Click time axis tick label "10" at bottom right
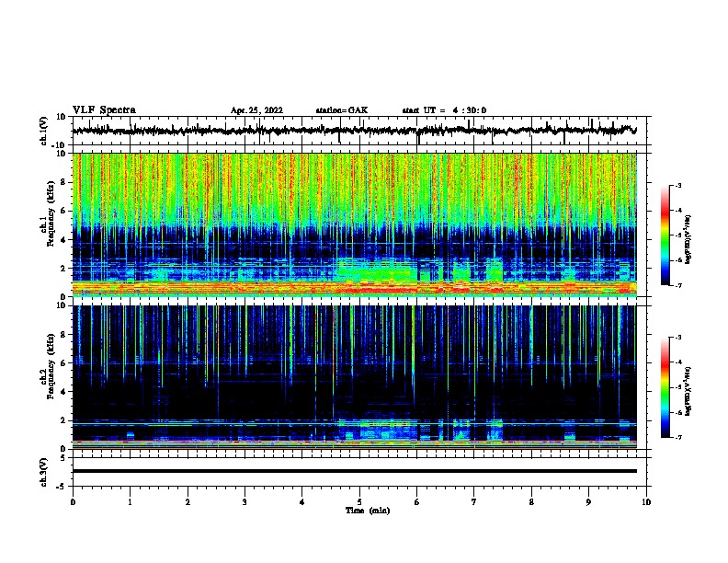Screen dimensions: 728x563 tap(646, 502)
